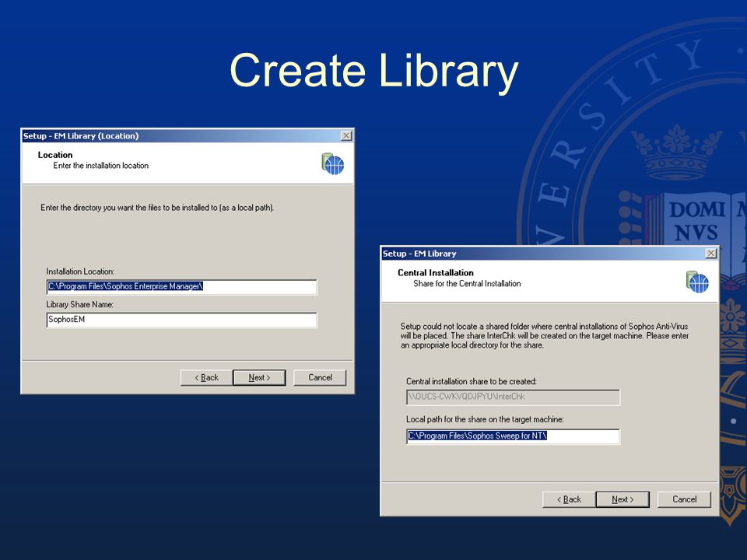Click Next in the EM Library (Location) dialog

pyautogui.click(x=259, y=378)
